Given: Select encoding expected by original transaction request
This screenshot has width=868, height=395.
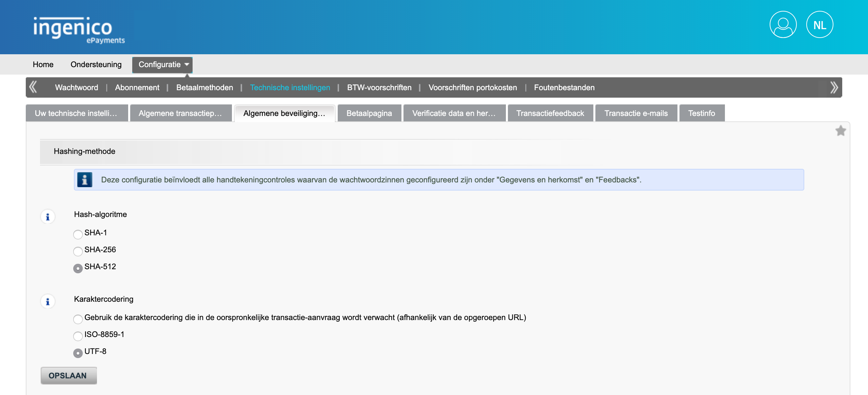Looking at the screenshot, I should (x=78, y=319).
